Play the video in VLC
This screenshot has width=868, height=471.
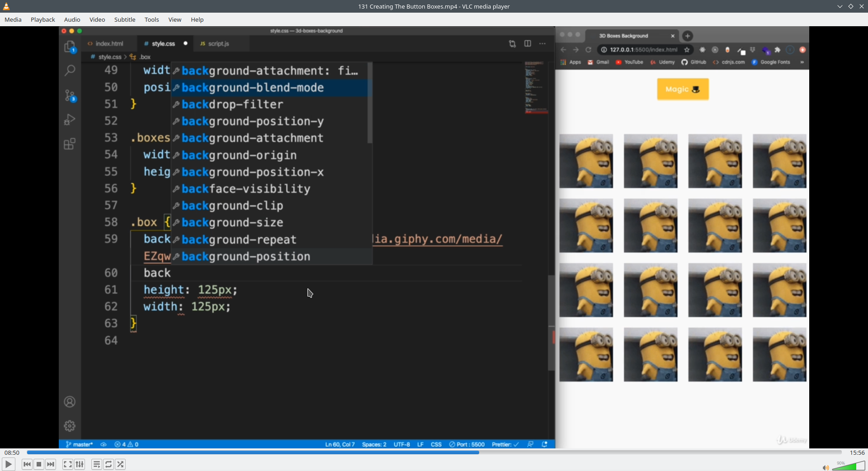(8, 464)
